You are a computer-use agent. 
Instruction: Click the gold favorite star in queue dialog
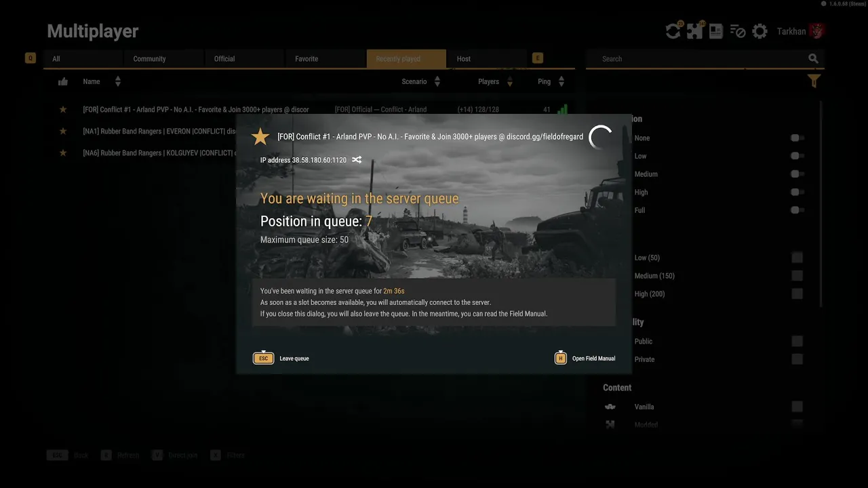tap(260, 137)
